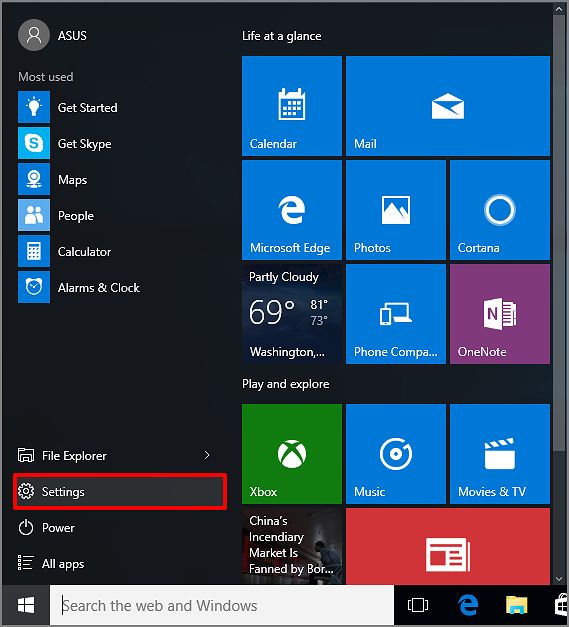Image resolution: width=569 pixels, height=627 pixels.
Task: Open the Phone Companion tile
Action: 395,314
